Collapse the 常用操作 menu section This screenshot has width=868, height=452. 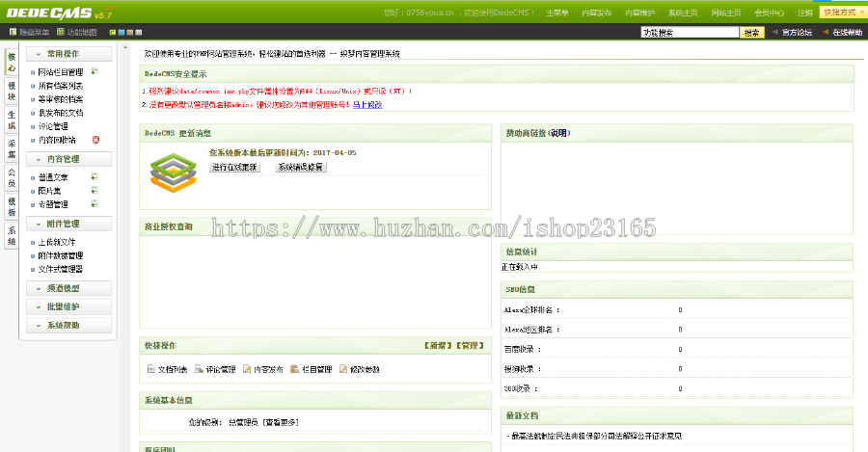click(68, 54)
